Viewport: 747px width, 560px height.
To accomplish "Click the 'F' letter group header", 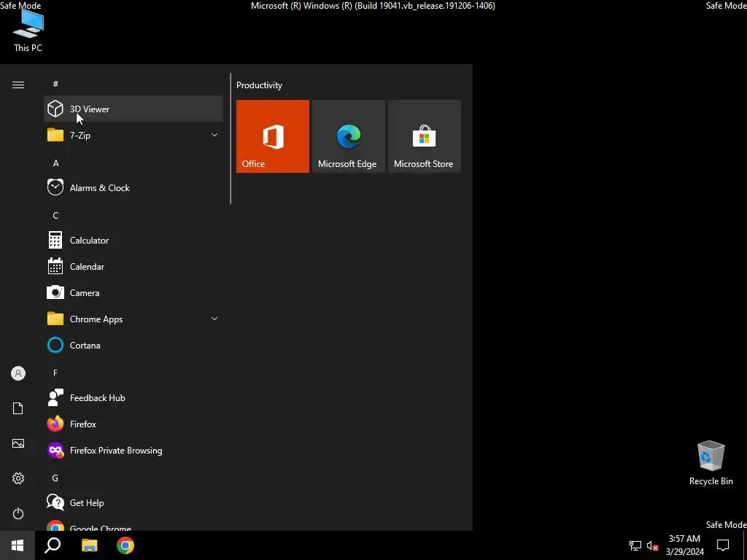I will click(55, 373).
